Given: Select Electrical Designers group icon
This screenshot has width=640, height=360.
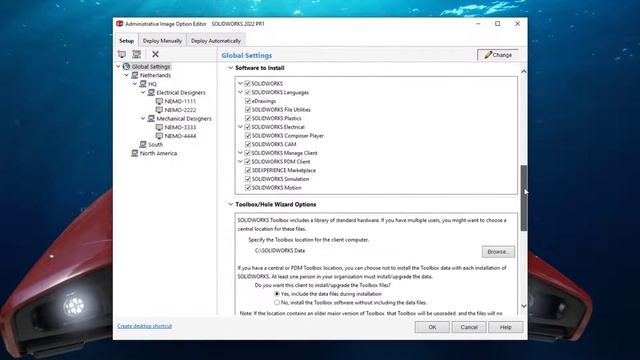Looking at the screenshot, I should [x=151, y=93].
